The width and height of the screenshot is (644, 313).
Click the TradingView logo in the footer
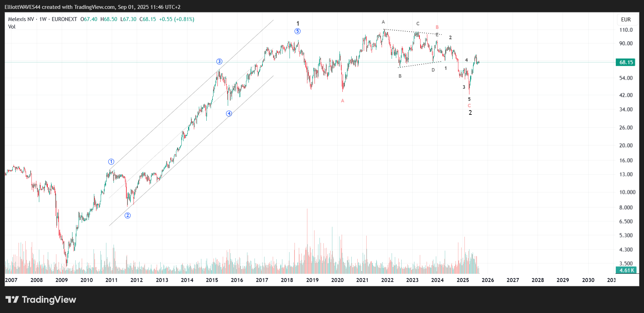[x=41, y=299]
